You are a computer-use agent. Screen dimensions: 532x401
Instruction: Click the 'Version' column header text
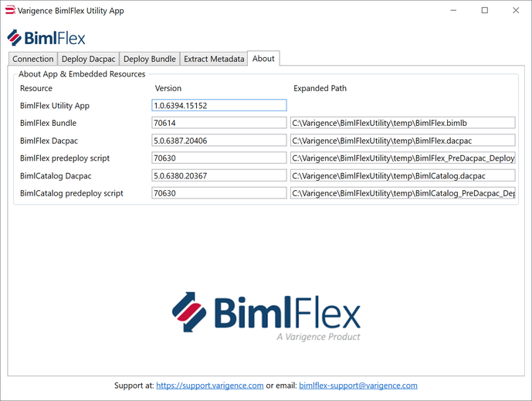tap(168, 88)
